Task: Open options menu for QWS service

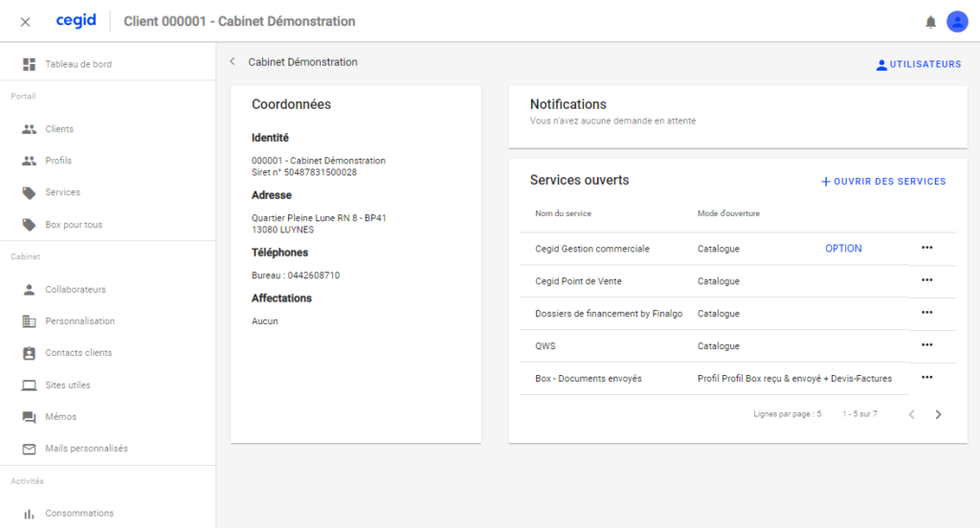Action: tap(926, 345)
